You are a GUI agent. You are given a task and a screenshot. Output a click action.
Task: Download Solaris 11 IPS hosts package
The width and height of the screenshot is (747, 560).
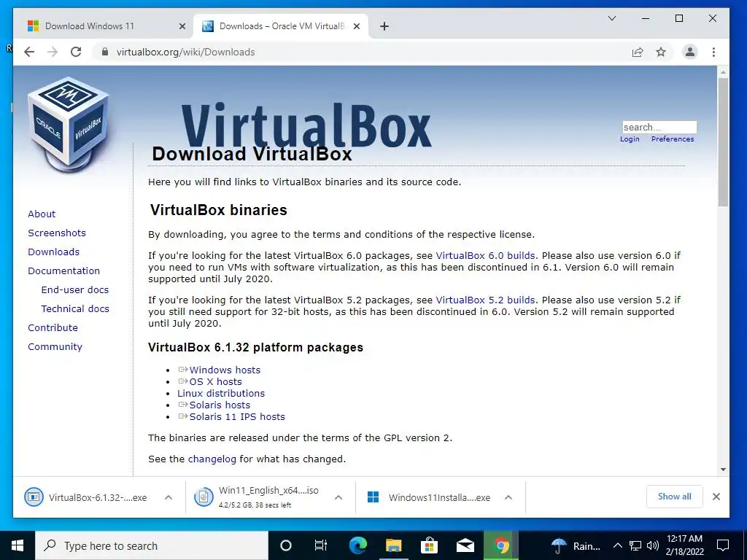(237, 416)
